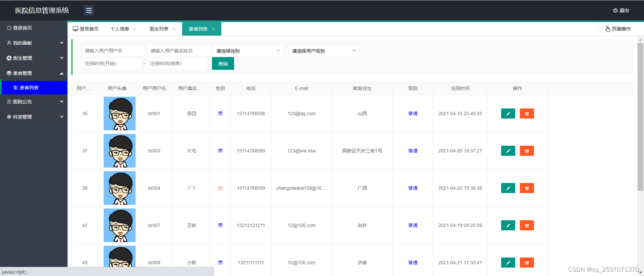Screen dimensions: 644x276
Task: Toggle the sidebar with the hamburger icon
Action: click(89, 10)
